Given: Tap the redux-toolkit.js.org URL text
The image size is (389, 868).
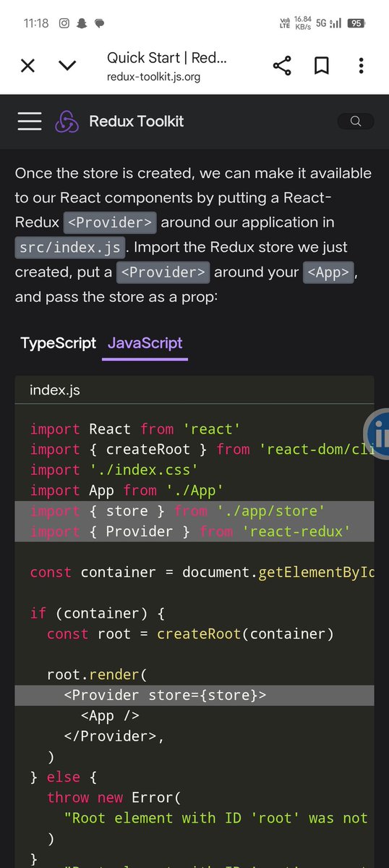Looking at the screenshot, I should tap(153, 77).
